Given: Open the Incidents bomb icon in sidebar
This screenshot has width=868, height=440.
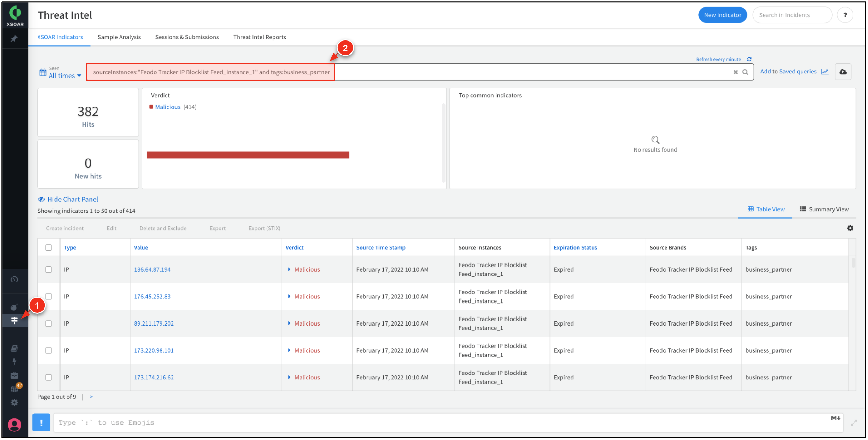Looking at the screenshot, I should [14, 307].
